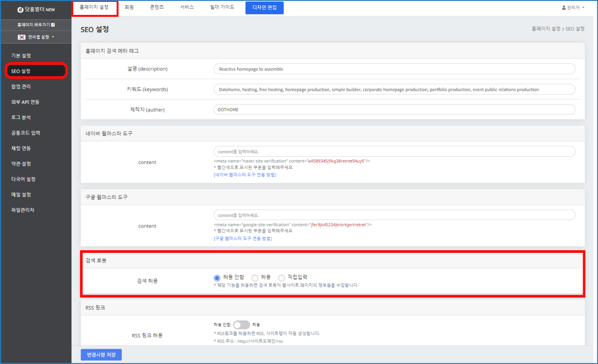Open 파일관리자 in the sidebar
The image size is (598, 364).
[x=22, y=210]
